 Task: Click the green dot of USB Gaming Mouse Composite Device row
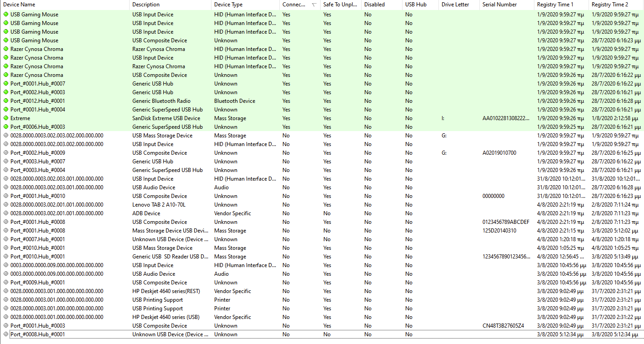tap(6, 40)
